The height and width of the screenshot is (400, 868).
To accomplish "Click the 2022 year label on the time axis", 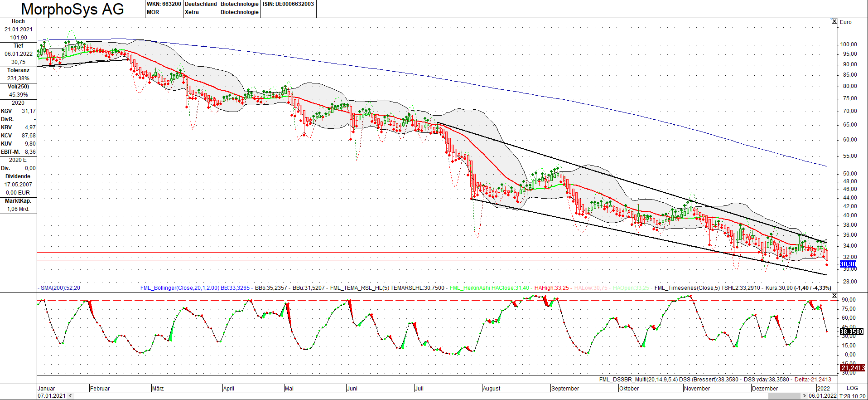I will pyautogui.click(x=824, y=389).
